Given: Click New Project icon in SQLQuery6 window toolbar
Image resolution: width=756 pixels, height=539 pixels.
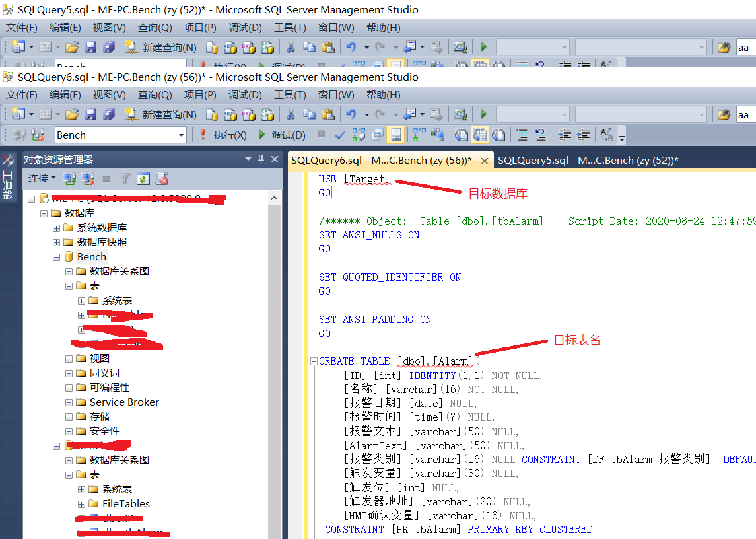Looking at the screenshot, I should (x=18, y=114).
